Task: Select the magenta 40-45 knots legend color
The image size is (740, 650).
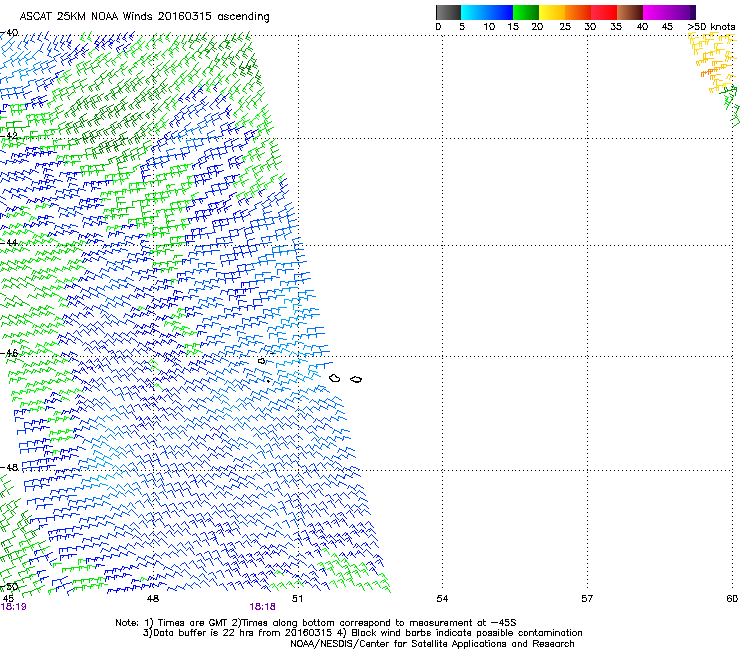Action: tap(656, 12)
